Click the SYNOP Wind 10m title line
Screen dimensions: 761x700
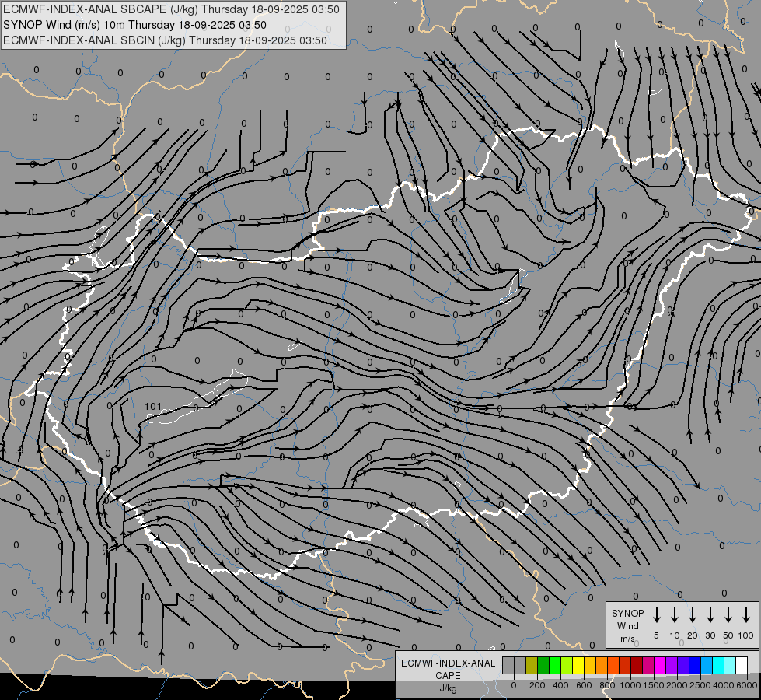tap(134, 25)
